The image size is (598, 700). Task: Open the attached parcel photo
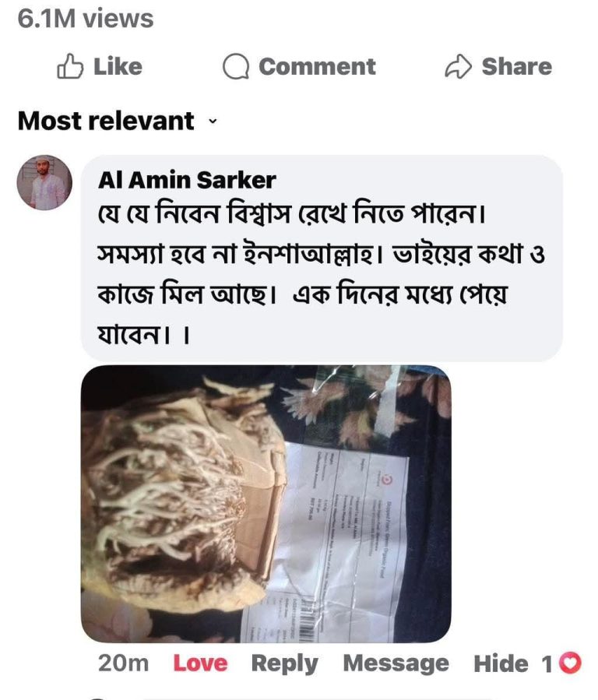266,504
